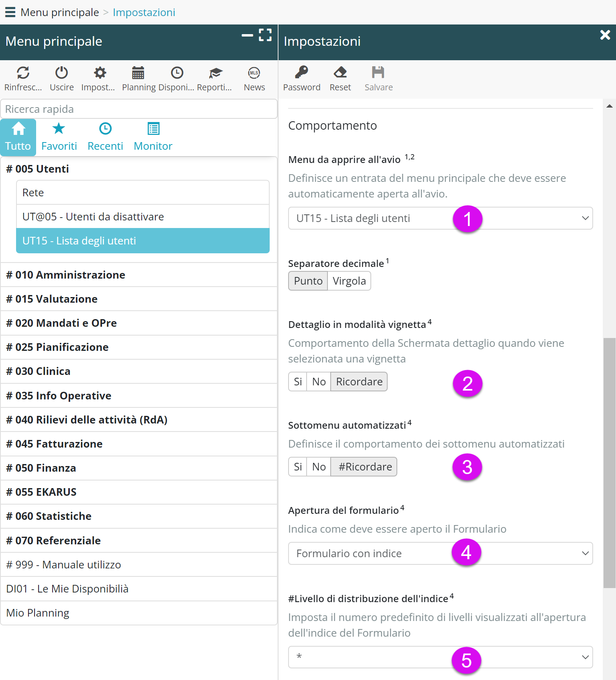Viewport: 616px width, 680px height.
Task: Set Sottomenu automatizzati to No
Action: pyautogui.click(x=319, y=467)
